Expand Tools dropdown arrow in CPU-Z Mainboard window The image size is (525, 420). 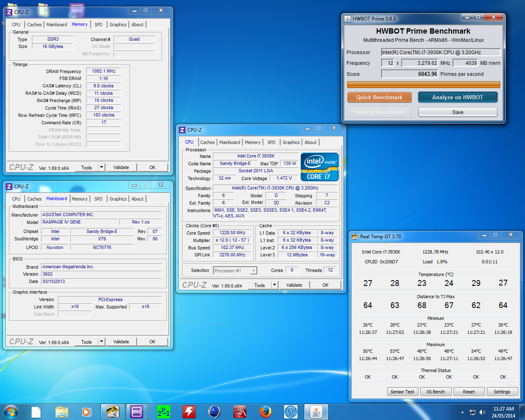[x=102, y=342]
